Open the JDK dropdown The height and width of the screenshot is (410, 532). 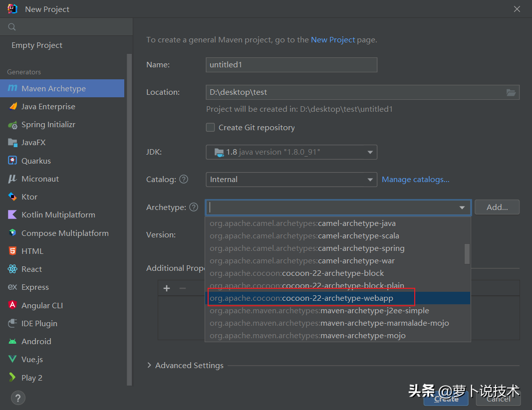click(x=291, y=152)
